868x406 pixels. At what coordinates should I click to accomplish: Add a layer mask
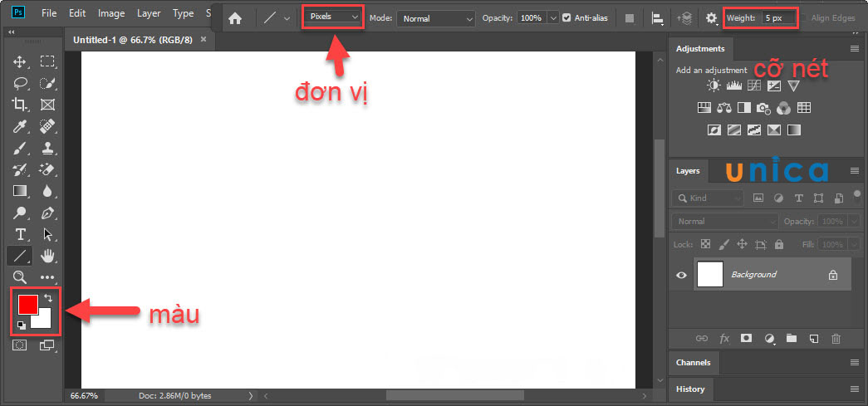(746, 338)
